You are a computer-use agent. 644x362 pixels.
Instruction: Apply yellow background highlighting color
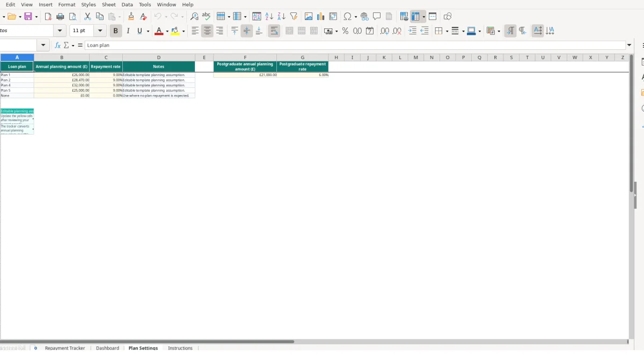tap(175, 31)
